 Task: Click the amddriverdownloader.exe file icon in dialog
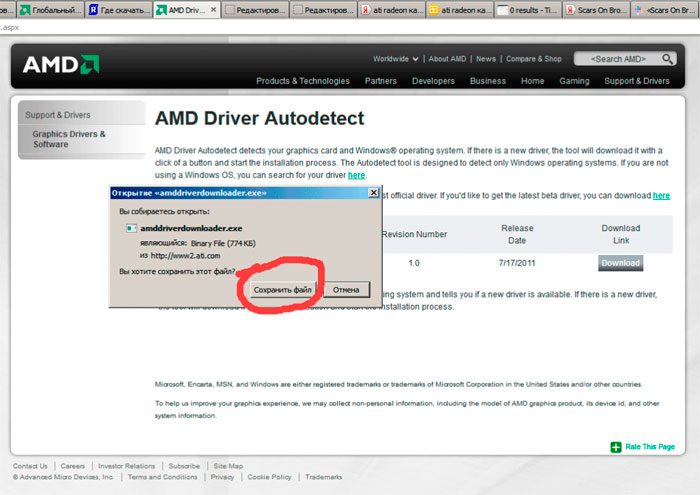tap(131, 228)
